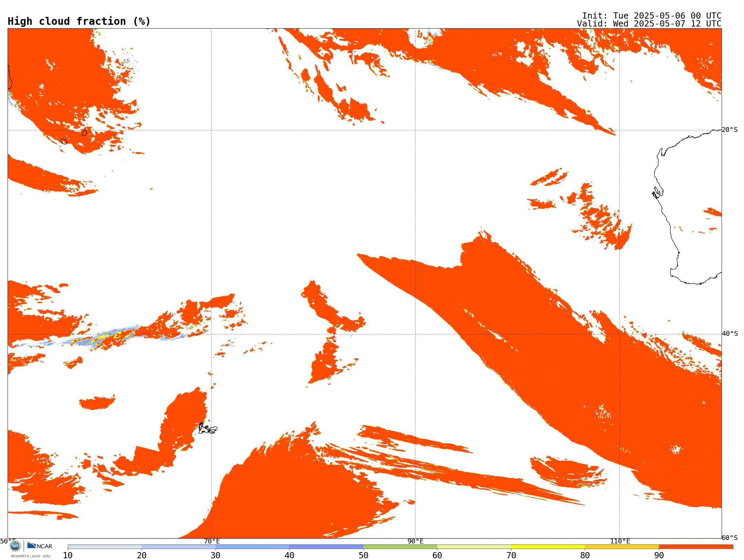Click the 20–30 light blue colorbar segment
744x560 pixels.
[x=178, y=547]
